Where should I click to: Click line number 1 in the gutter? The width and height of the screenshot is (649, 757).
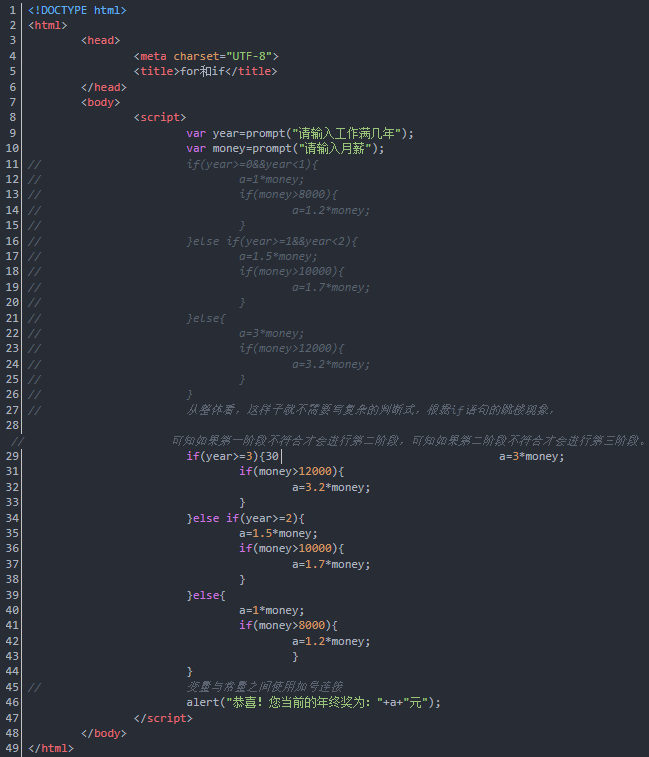[x=14, y=10]
